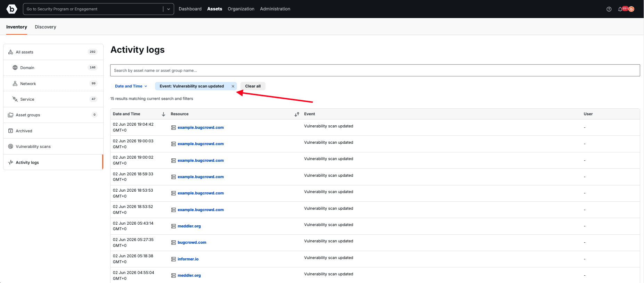
Task: Select All assets in the sidebar
Action: tap(53, 52)
